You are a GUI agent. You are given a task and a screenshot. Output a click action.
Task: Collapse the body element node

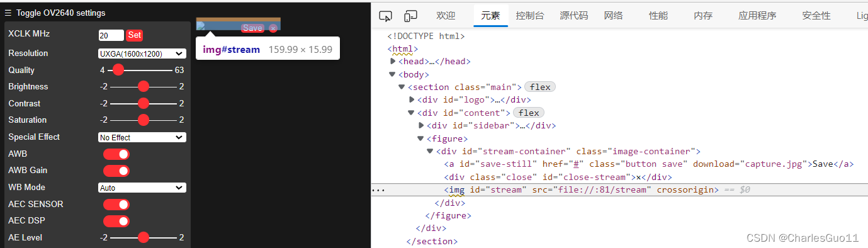point(393,74)
